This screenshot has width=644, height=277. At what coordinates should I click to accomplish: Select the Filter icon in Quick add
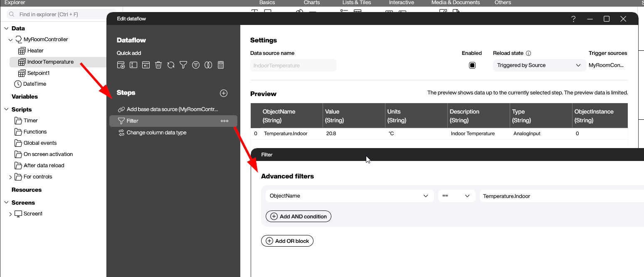pos(183,64)
